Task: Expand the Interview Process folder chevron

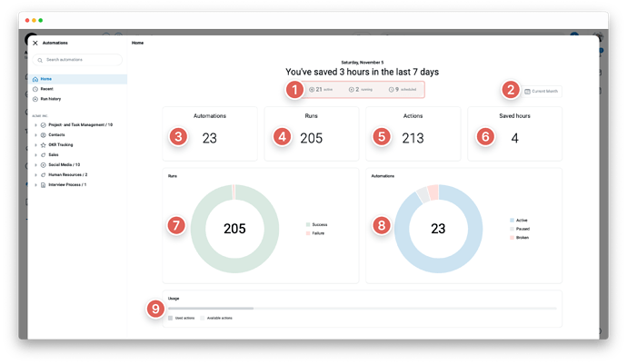Action: 35,185
